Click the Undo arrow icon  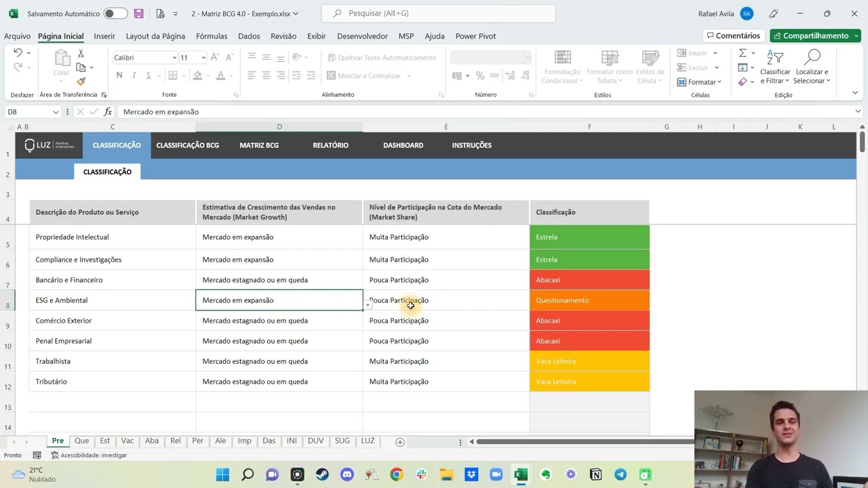coord(18,53)
